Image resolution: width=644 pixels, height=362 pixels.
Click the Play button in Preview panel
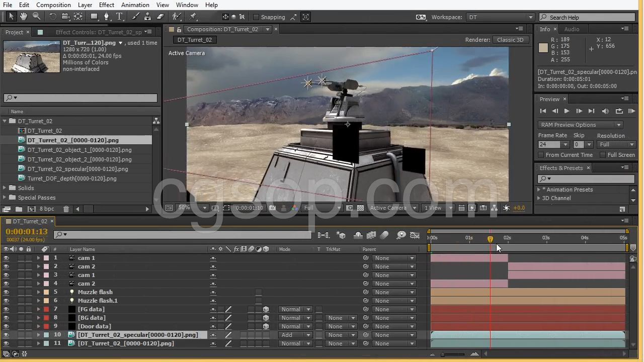coord(567,111)
